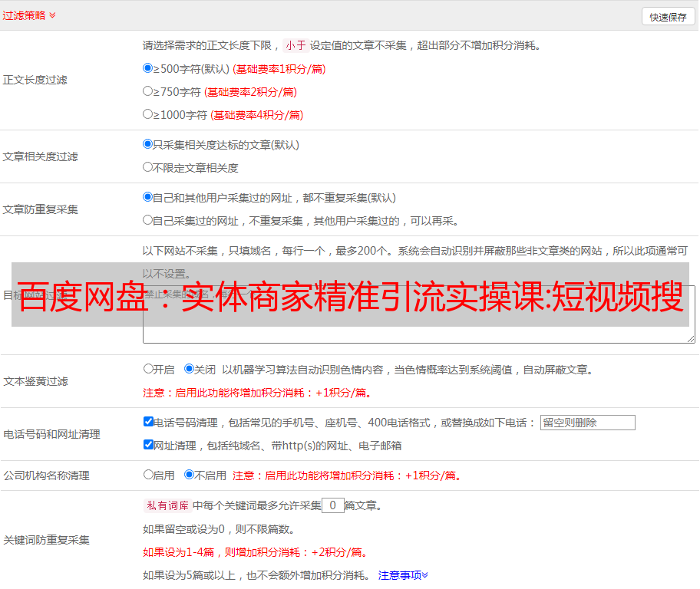Image resolution: width=700 pixels, height=589 pixels.
Task: Select 自己和其他用户采集过的网址 no-repeat option
Action: (148, 197)
